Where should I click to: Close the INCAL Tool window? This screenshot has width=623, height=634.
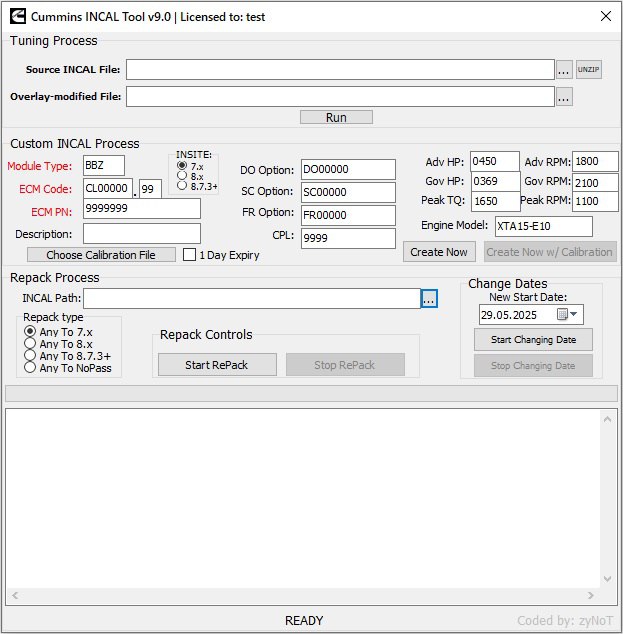point(606,17)
